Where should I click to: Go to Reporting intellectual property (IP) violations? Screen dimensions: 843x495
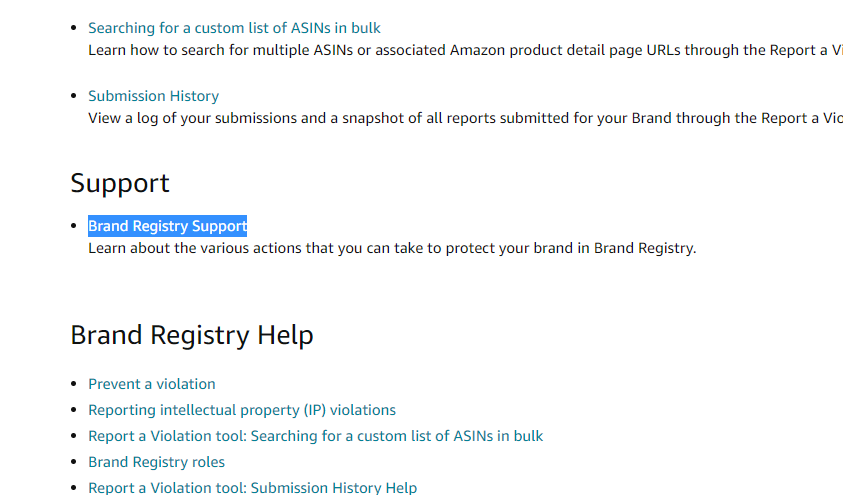(241, 410)
